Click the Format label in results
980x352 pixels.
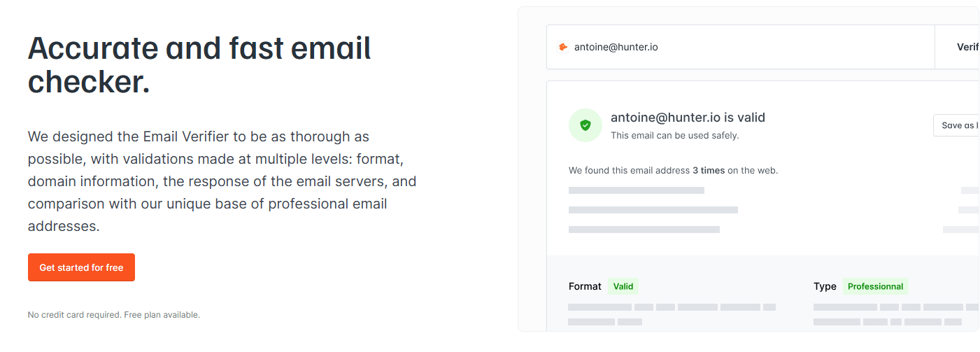coord(585,286)
